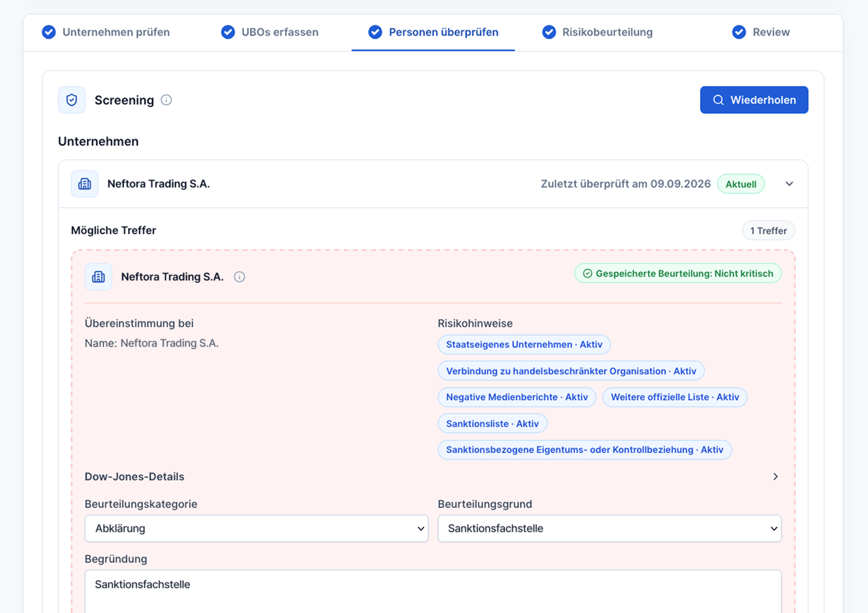Image resolution: width=868 pixels, height=613 pixels.
Task: Switch to the Risikobeurteilung tab
Action: pyautogui.click(x=597, y=32)
